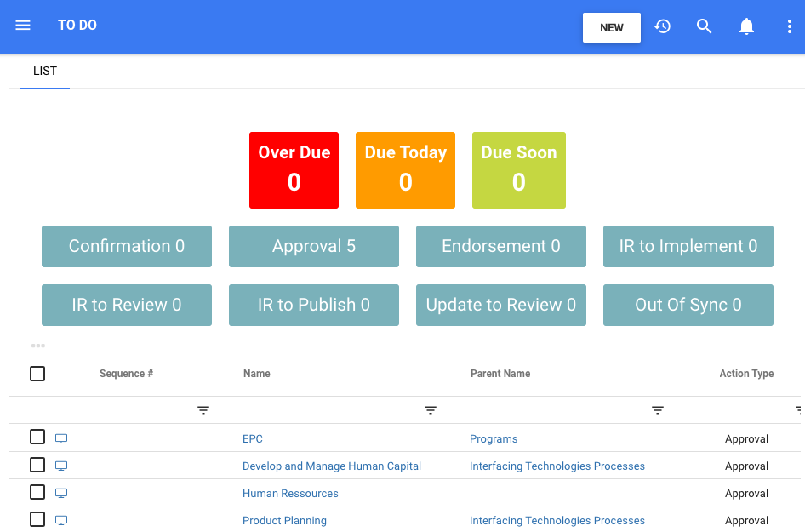Open the Sequence # column filter
Image resolution: width=805 pixels, height=532 pixels.
203,410
